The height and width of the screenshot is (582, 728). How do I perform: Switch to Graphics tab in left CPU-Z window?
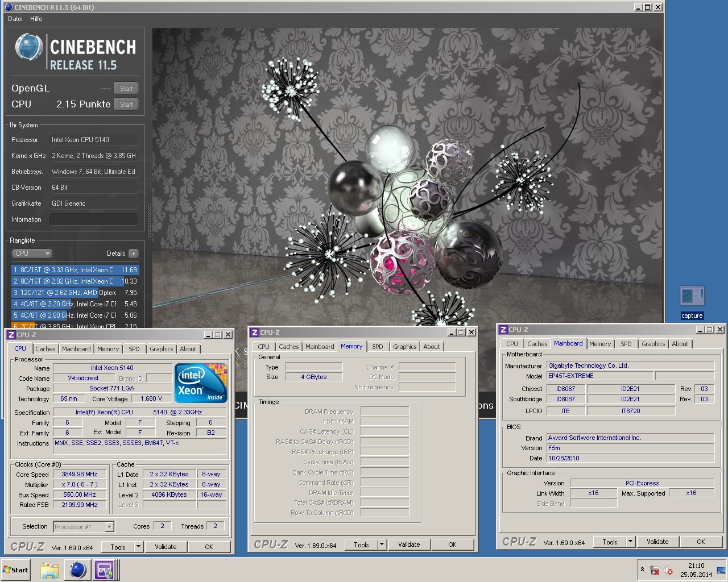[x=162, y=349]
